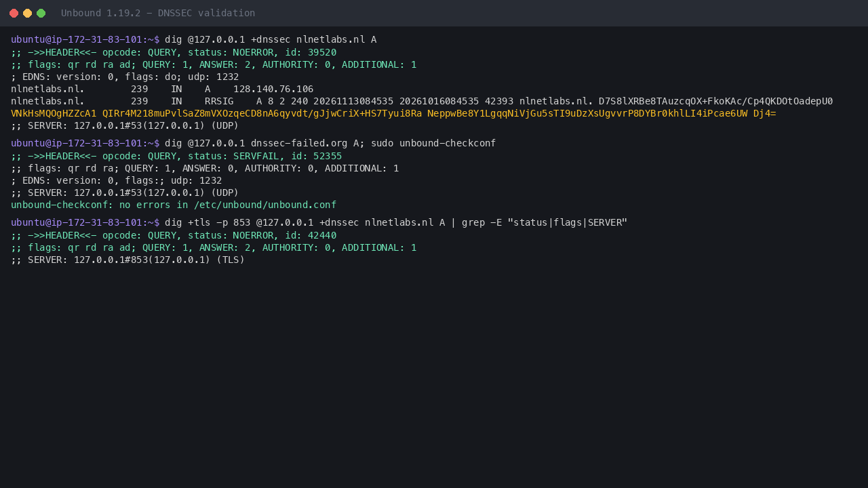Image resolution: width=868 pixels, height=488 pixels.
Task: Click the yellow signature line starting 'VNkHsMQOgHZZcA1'
Action: (393, 113)
